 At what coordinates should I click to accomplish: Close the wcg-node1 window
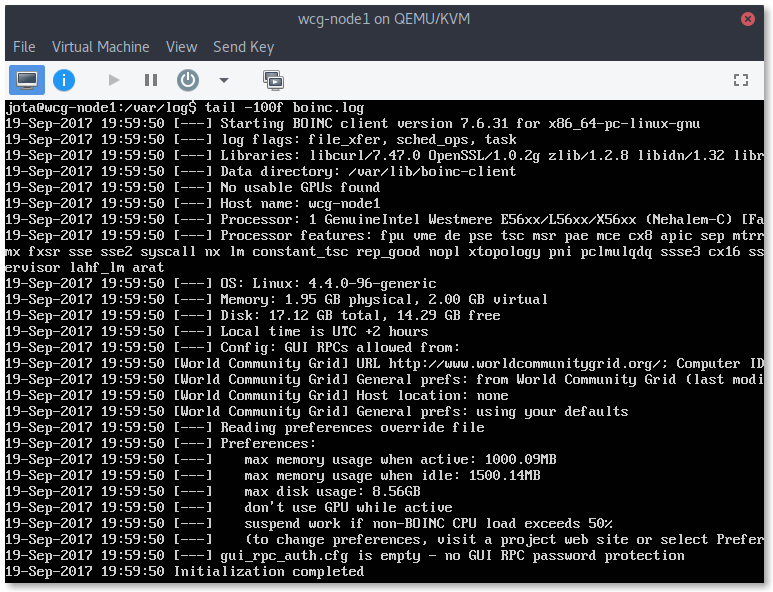click(x=748, y=19)
